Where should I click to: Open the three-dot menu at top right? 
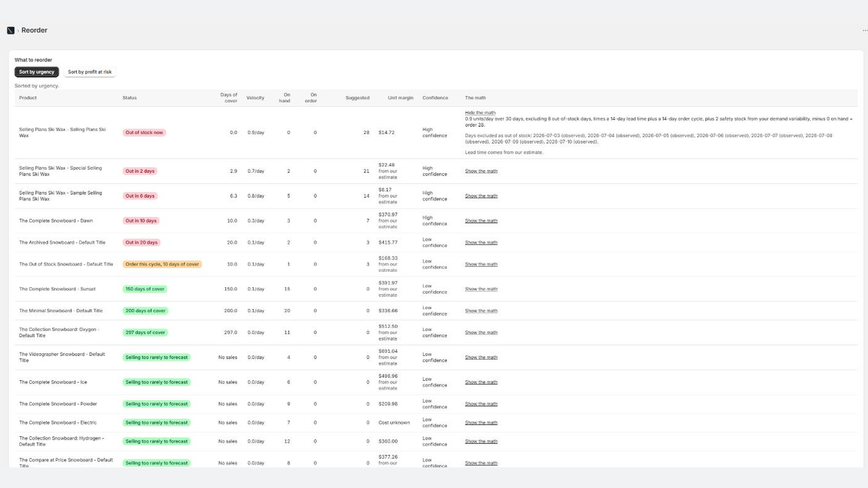click(x=865, y=30)
